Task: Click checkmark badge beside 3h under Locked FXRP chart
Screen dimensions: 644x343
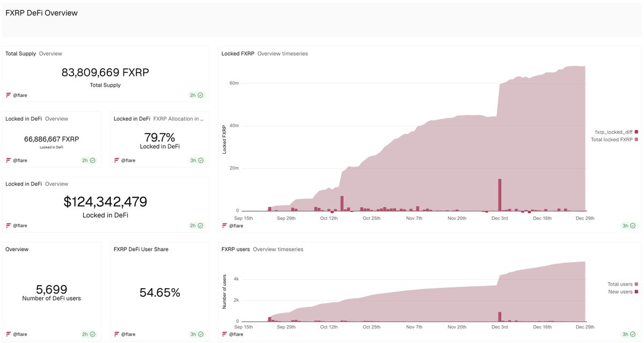Action: [x=633, y=225]
